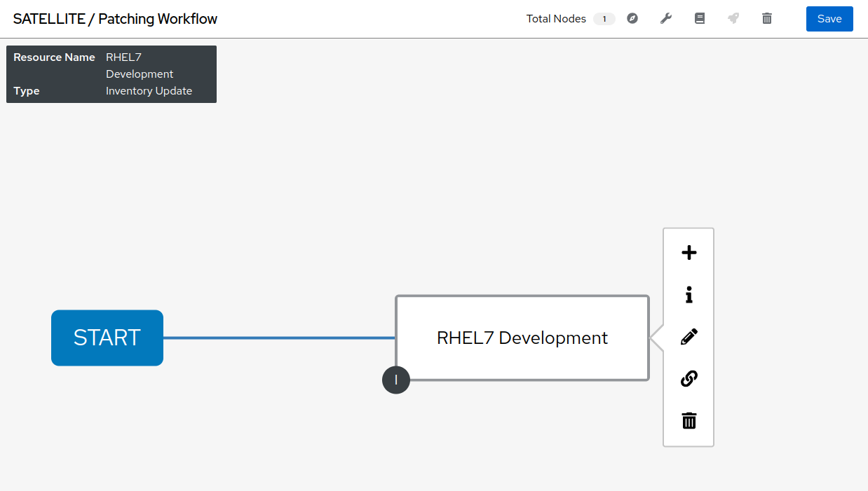Screen dimensions: 868x491
Task: Click the compass legend icon in toolbar
Action: tap(632, 19)
